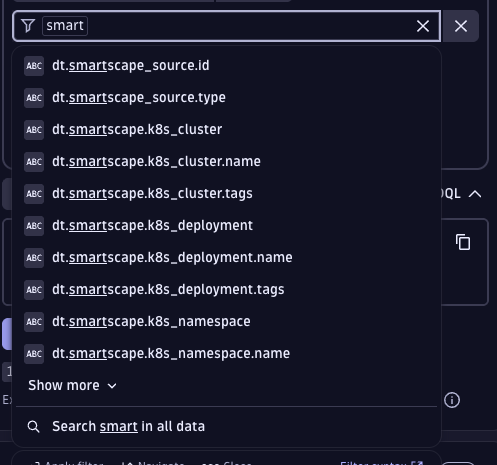Click ABC icon beside dt.smartscape.k8s_namespace
Screen dimensions: 497x465
[34, 322]
